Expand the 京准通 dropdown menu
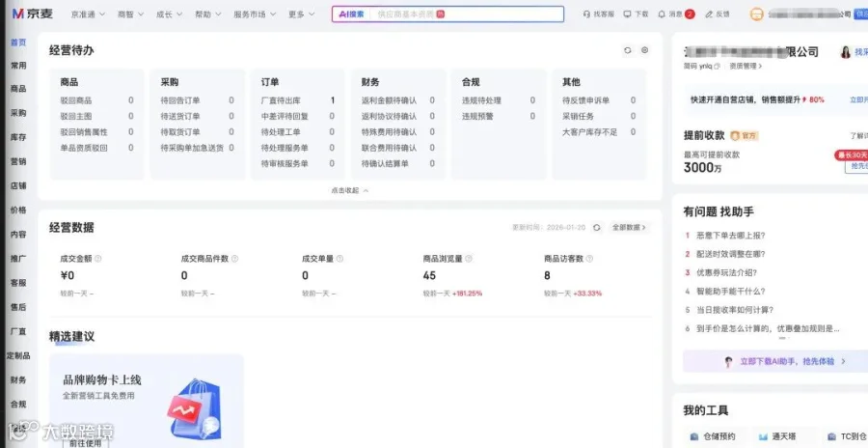868x448 pixels. pos(88,14)
